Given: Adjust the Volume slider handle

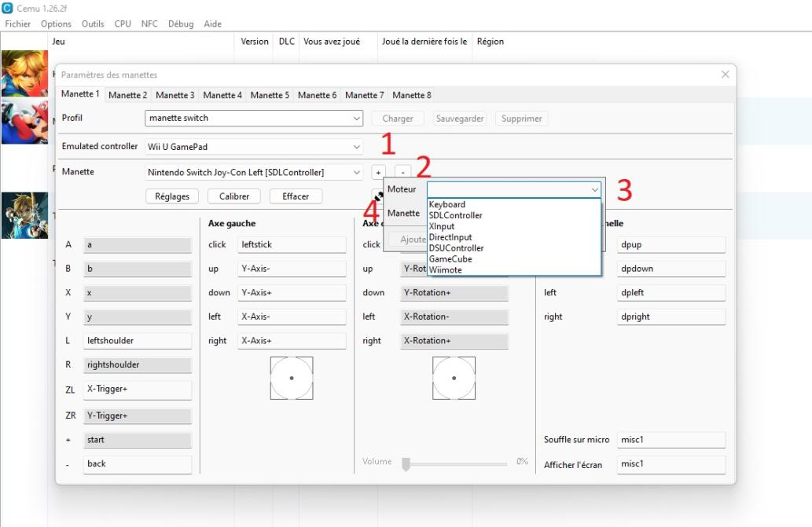Looking at the screenshot, I should coord(406,464).
